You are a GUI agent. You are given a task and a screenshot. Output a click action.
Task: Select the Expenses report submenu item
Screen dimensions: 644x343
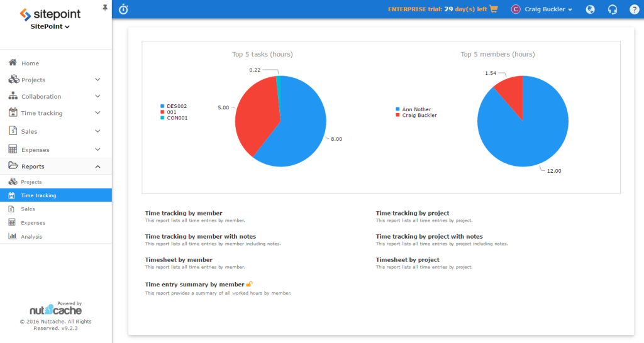tap(33, 222)
